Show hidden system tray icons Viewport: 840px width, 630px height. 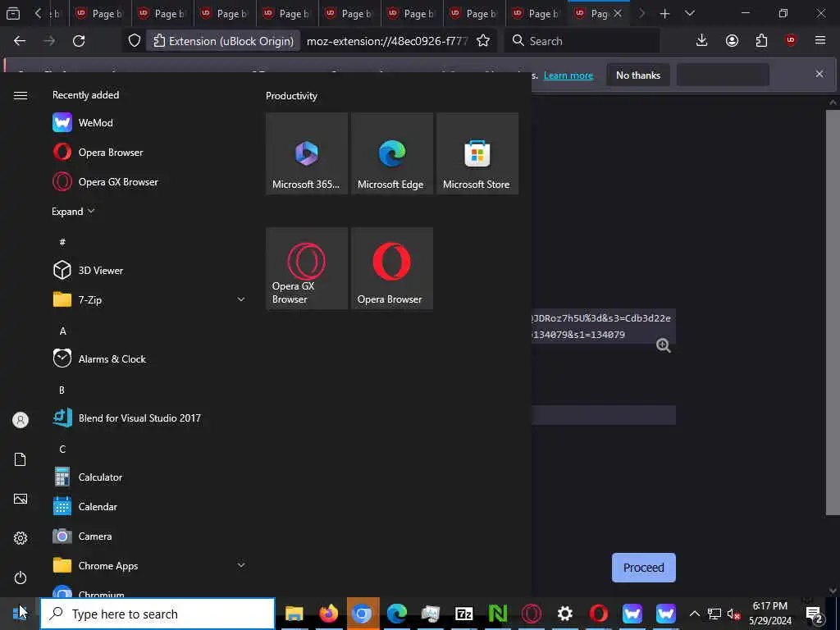(694, 614)
